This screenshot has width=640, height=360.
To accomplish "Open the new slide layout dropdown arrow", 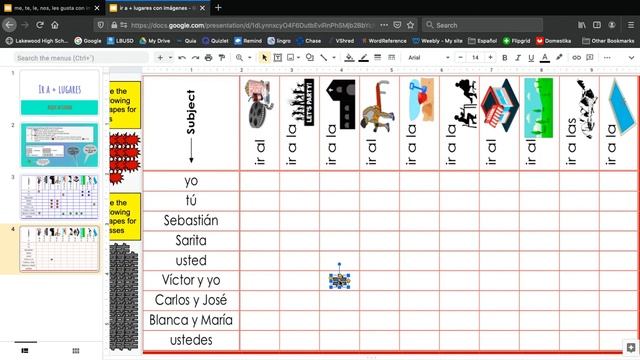I will click(x=170, y=58).
